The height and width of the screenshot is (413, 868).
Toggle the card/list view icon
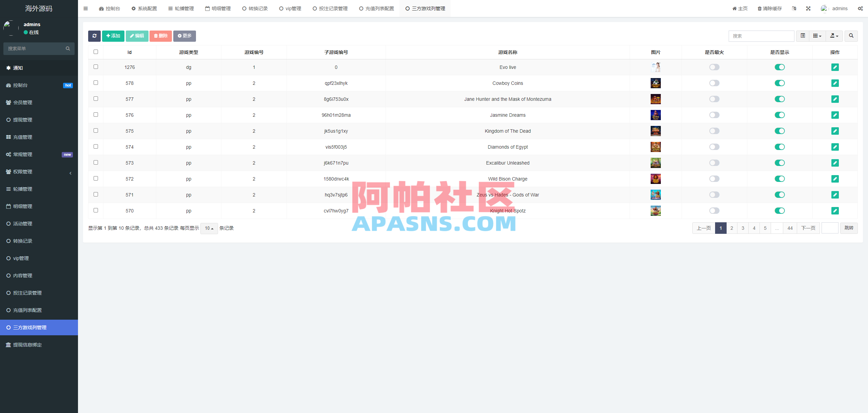coord(803,36)
